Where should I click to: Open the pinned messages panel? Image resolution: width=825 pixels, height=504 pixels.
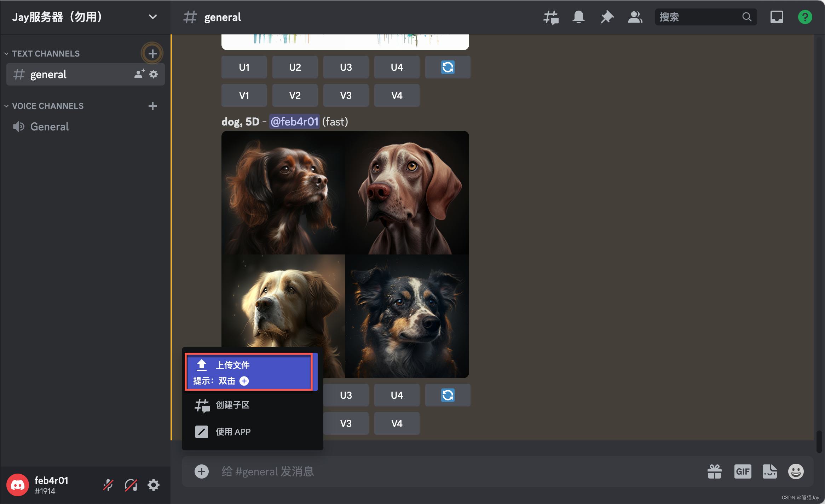606,17
